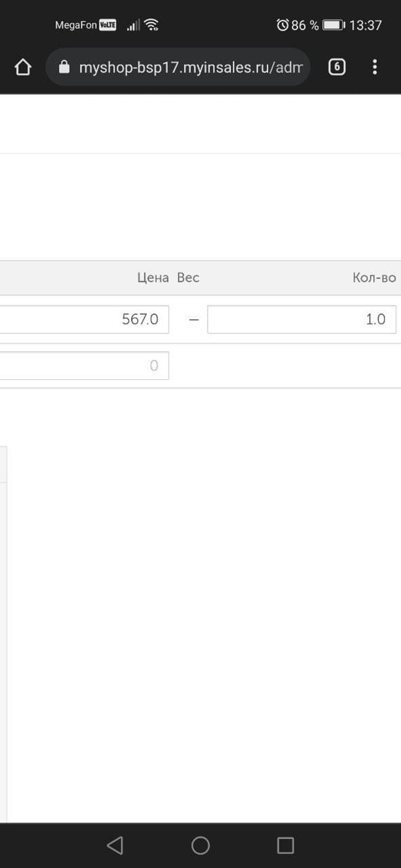Tap the battery indicator icon

pos(334,25)
